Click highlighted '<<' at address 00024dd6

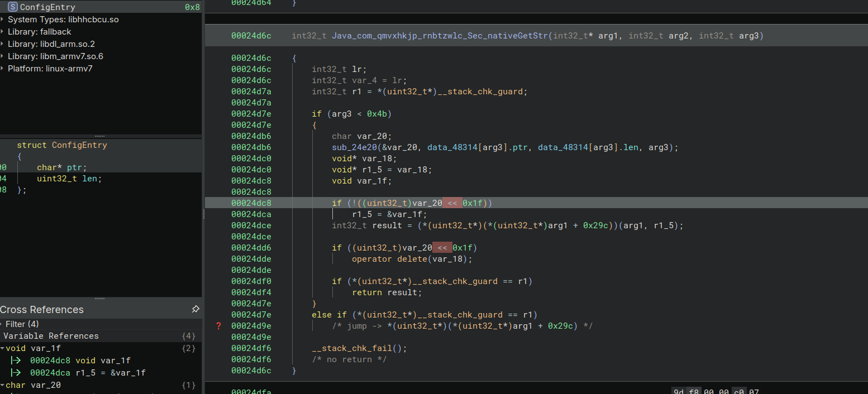[442, 248]
